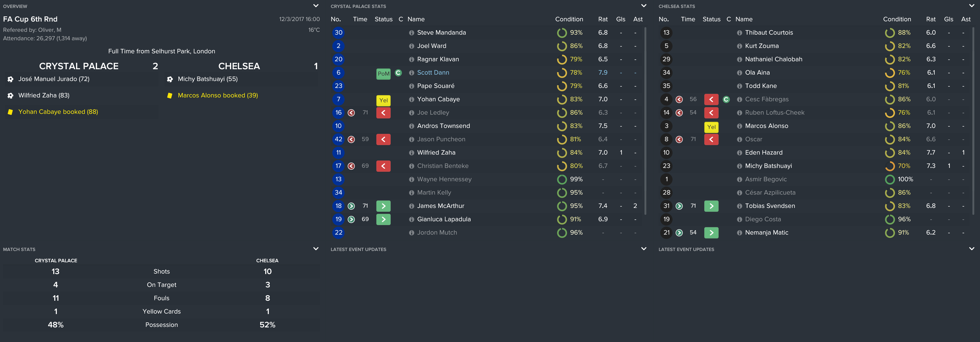
Task: Click the green substituted-on arrow for James McArthur
Action: [383, 206]
